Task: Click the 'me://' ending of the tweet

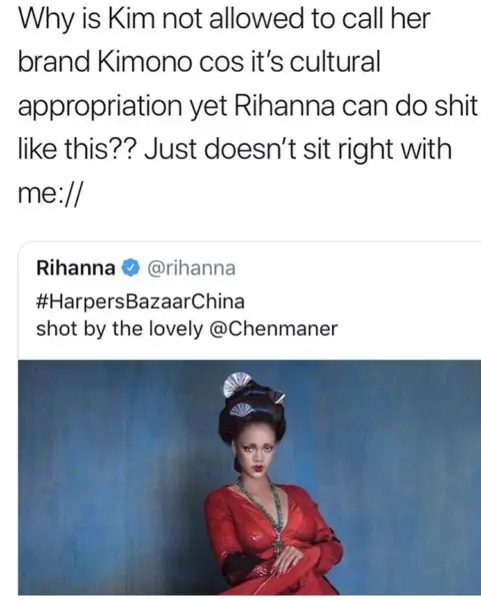Action: [50, 192]
